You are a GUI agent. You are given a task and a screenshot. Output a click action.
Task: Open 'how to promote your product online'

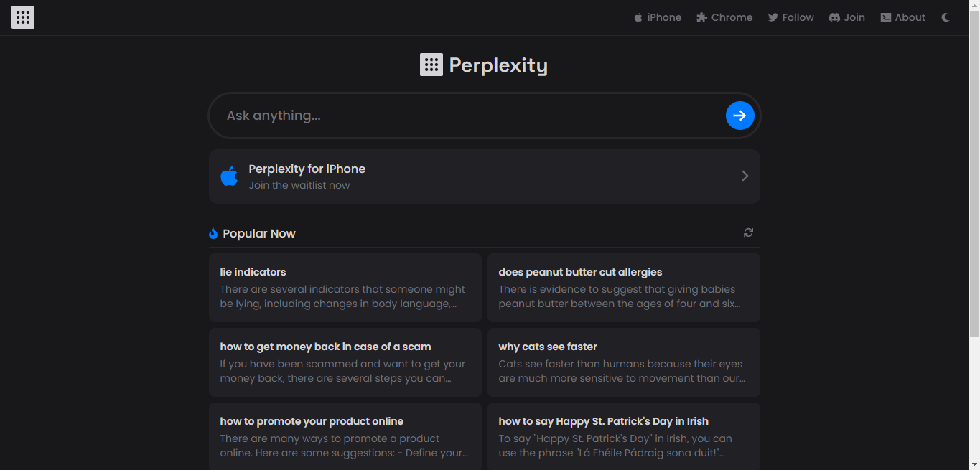(x=345, y=436)
